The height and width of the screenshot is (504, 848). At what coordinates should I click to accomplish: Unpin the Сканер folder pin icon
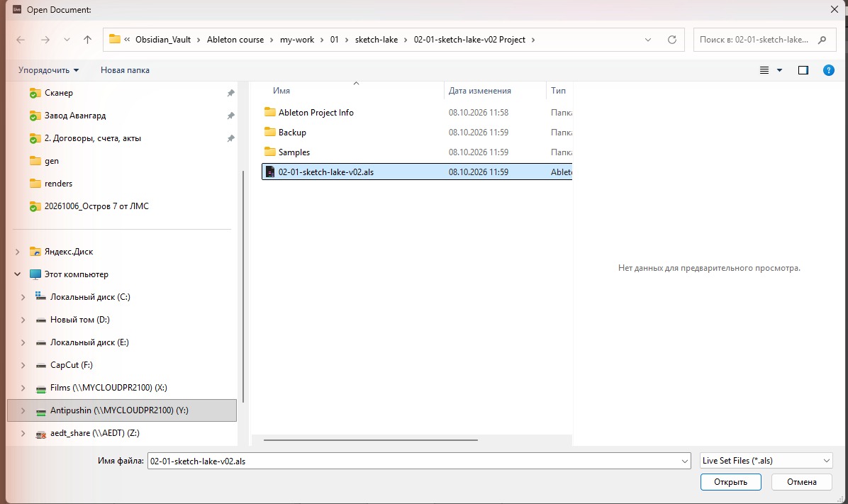click(231, 93)
